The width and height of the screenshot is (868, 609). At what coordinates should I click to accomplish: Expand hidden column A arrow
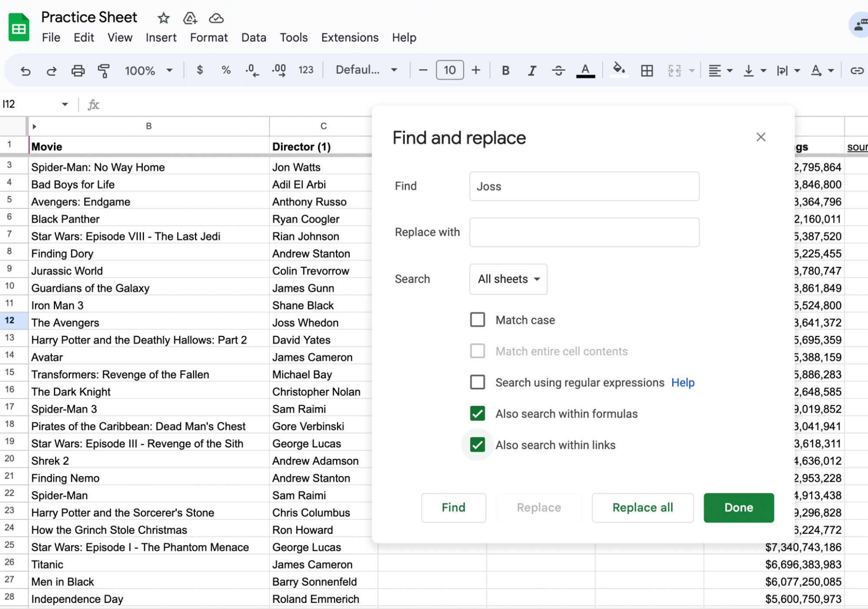click(x=34, y=126)
